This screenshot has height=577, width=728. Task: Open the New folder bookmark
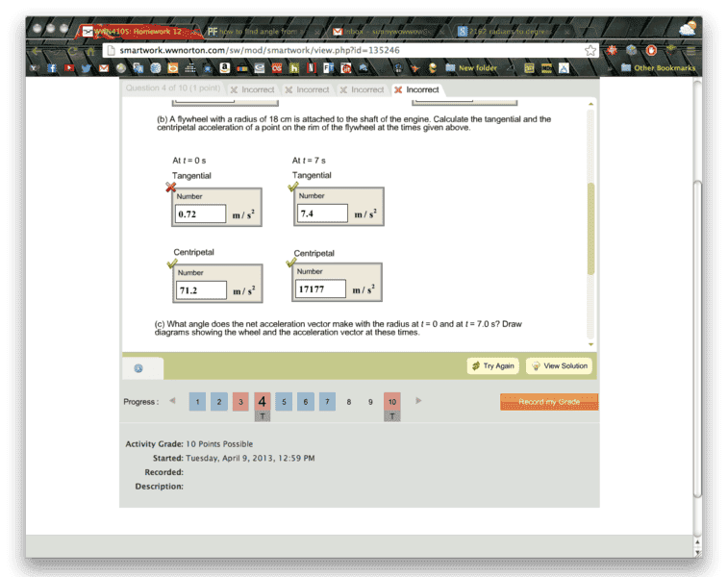[470, 68]
